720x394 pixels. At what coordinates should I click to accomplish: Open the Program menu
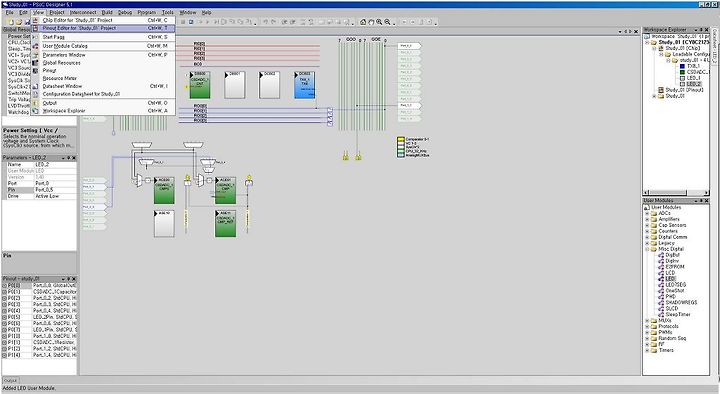pyautogui.click(x=146, y=12)
